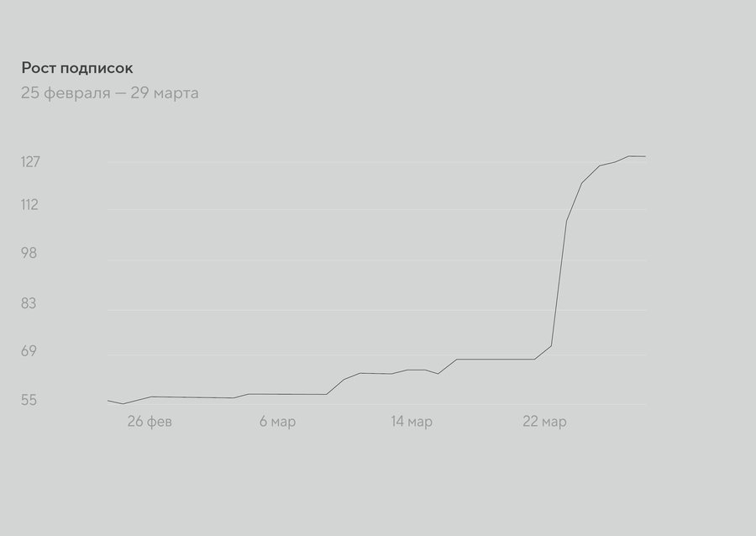Click the line's final point at top right
Screen dimensions: 756x536
tap(644, 156)
